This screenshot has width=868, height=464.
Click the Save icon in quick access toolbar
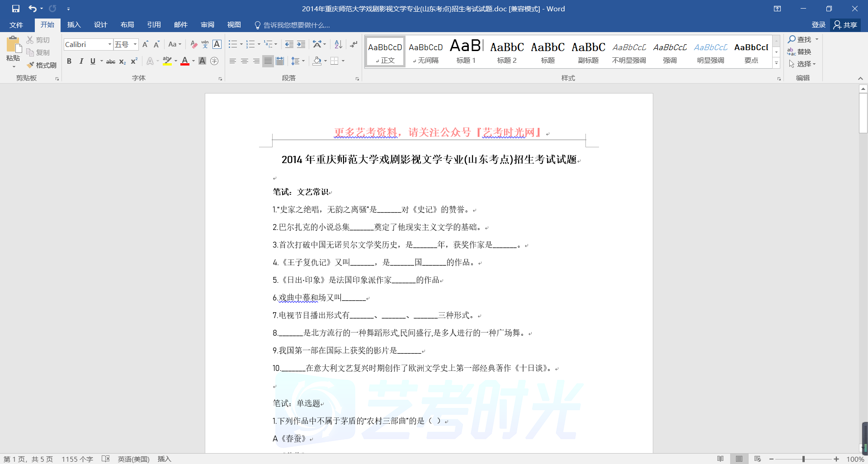(16, 9)
